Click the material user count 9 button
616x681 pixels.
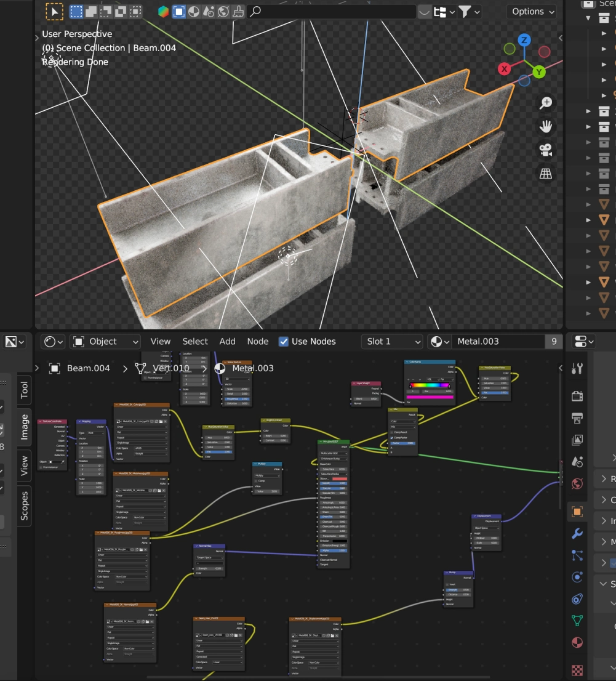pos(554,342)
